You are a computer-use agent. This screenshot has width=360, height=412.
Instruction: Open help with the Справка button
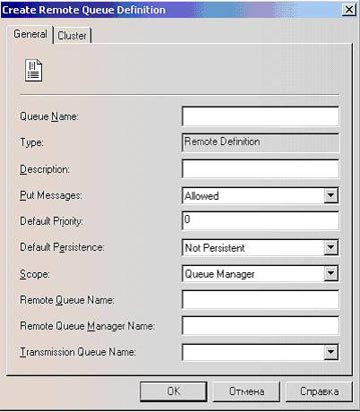[x=319, y=391]
